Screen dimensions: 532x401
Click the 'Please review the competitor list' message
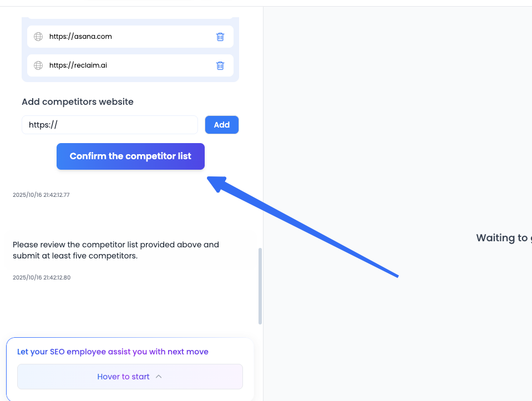tap(116, 250)
